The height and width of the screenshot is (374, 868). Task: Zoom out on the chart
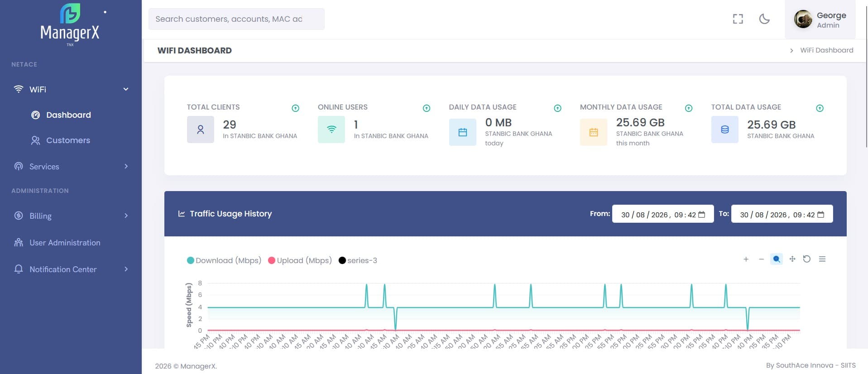pyautogui.click(x=761, y=259)
